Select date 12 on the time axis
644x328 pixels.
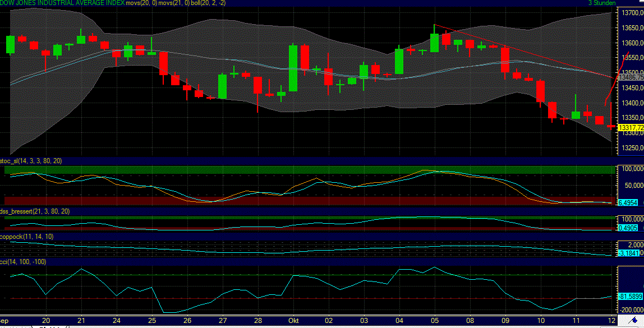611,320
